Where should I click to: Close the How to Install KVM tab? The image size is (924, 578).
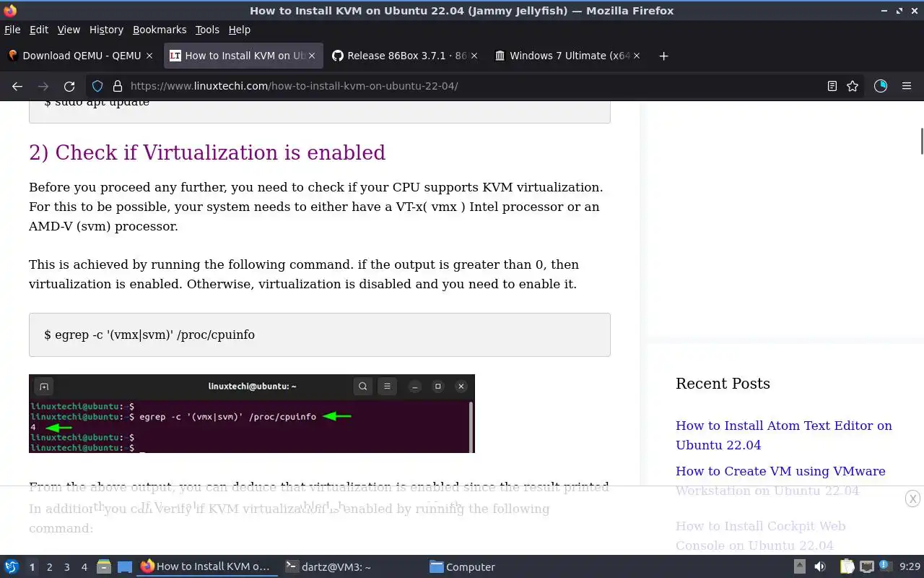click(x=312, y=56)
